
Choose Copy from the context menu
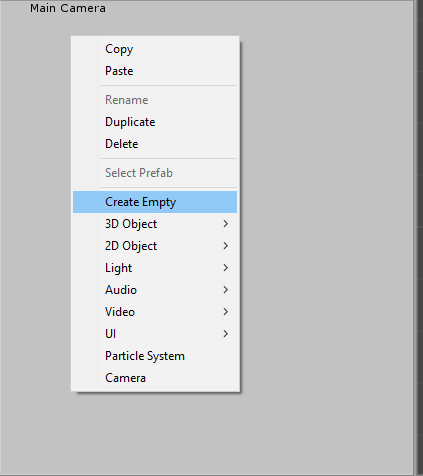155,49
